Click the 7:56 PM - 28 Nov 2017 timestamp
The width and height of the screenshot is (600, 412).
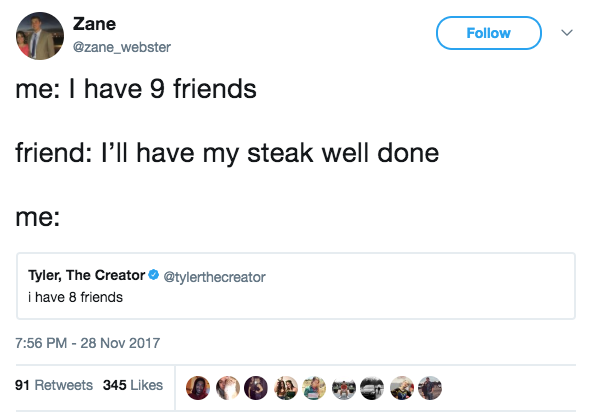coord(88,343)
